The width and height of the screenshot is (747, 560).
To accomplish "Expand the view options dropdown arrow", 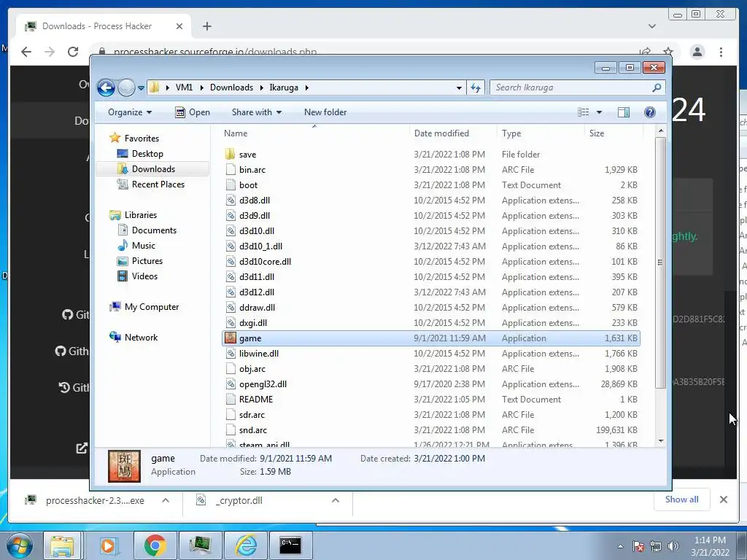I will click(600, 112).
